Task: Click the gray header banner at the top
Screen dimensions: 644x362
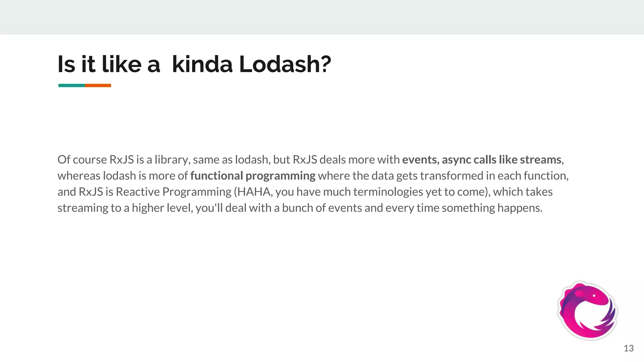Action: click(x=322, y=17)
